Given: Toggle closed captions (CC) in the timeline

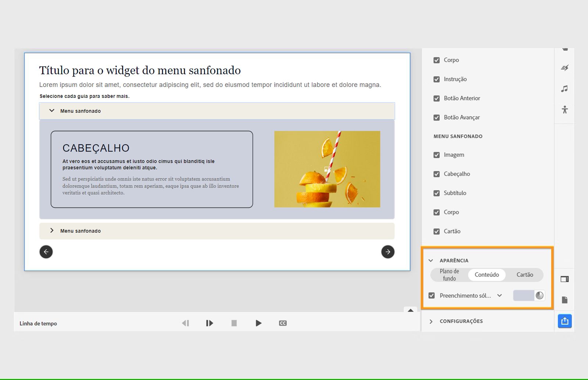Looking at the screenshot, I should (x=283, y=323).
